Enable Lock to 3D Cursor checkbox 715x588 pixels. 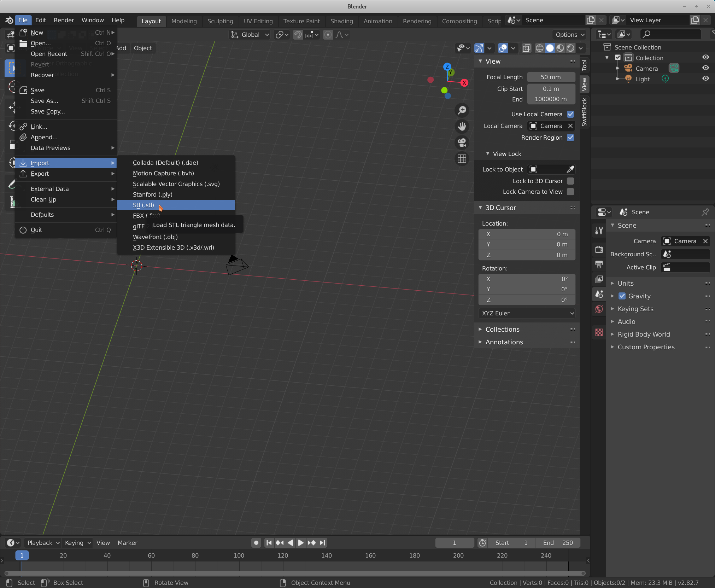[570, 181]
